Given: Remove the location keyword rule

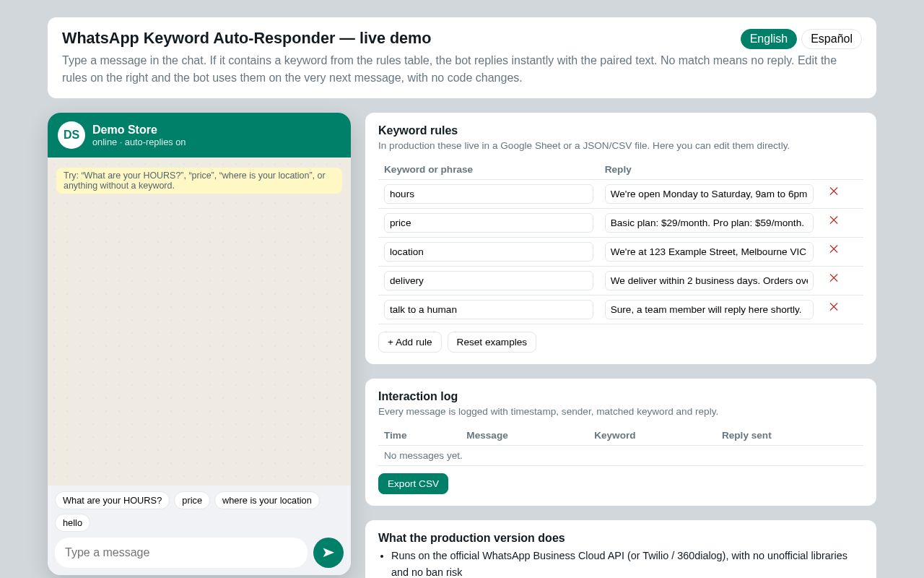Looking at the screenshot, I should pyautogui.click(x=834, y=249).
